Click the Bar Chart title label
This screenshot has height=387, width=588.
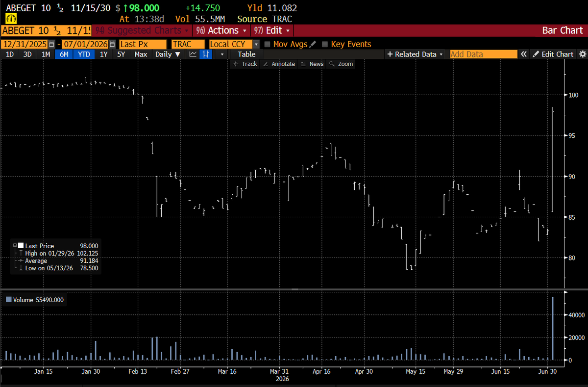tap(563, 30)
